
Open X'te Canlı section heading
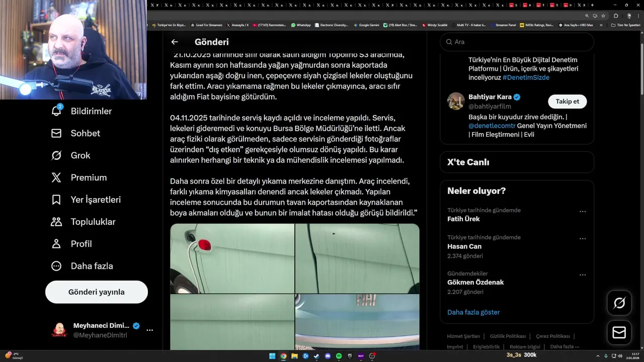coord(468,162)
